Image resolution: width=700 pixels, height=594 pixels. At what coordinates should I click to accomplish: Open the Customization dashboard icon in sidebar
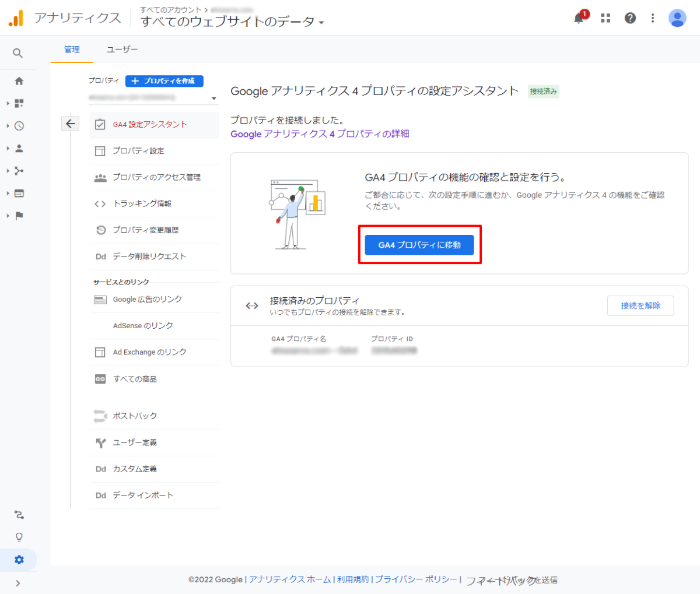(19, 103)
